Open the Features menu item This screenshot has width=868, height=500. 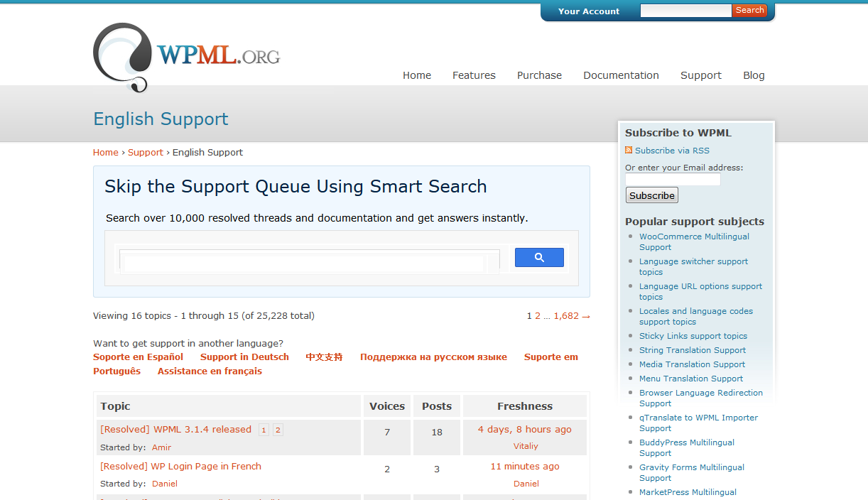pyautogui.click(x=474, y=75)
